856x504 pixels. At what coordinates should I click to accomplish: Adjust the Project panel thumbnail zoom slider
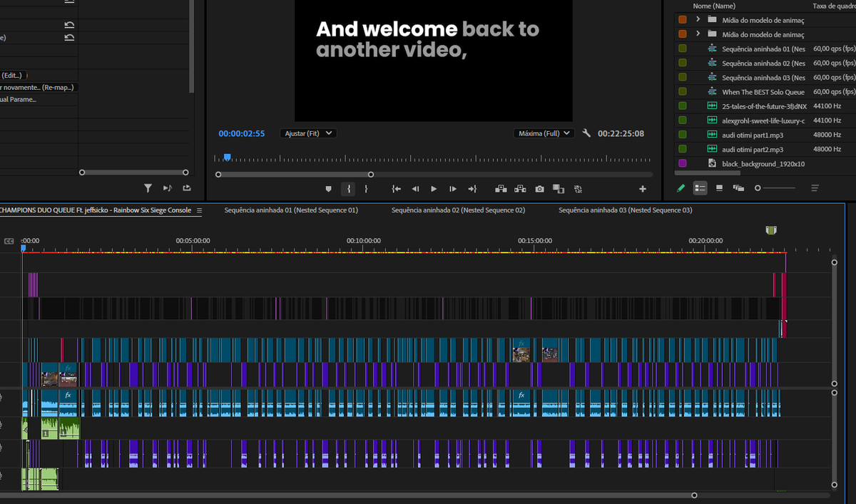(x=775, y=188)
